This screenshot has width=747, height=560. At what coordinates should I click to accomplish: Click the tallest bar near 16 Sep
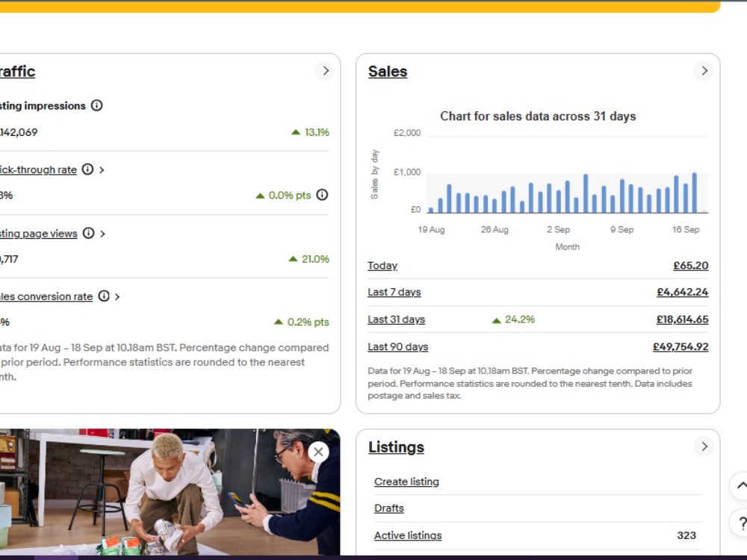click(x=695, y=193)
